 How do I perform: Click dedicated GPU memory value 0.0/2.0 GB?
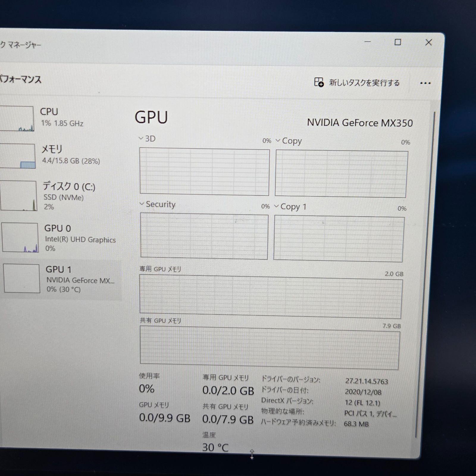228,390
